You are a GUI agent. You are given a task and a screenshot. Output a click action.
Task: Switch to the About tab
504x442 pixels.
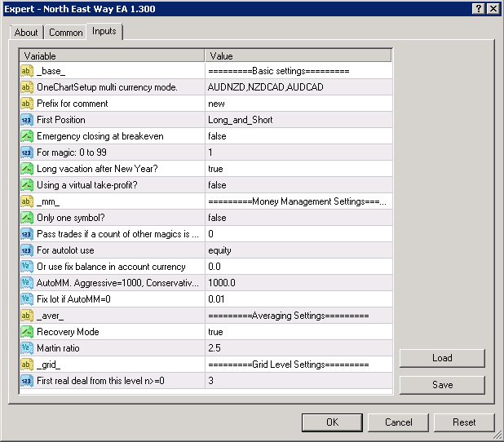(x=26, y=33)
